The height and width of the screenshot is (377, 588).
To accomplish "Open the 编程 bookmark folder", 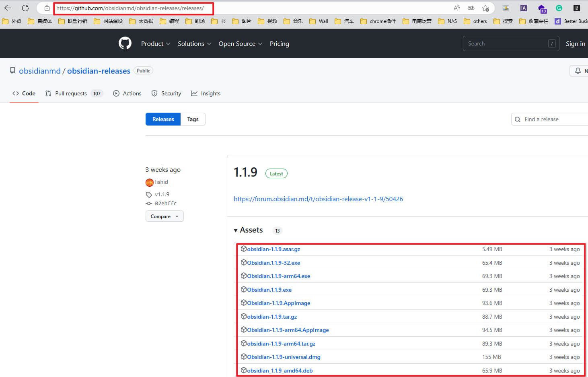I will [170, 21].
